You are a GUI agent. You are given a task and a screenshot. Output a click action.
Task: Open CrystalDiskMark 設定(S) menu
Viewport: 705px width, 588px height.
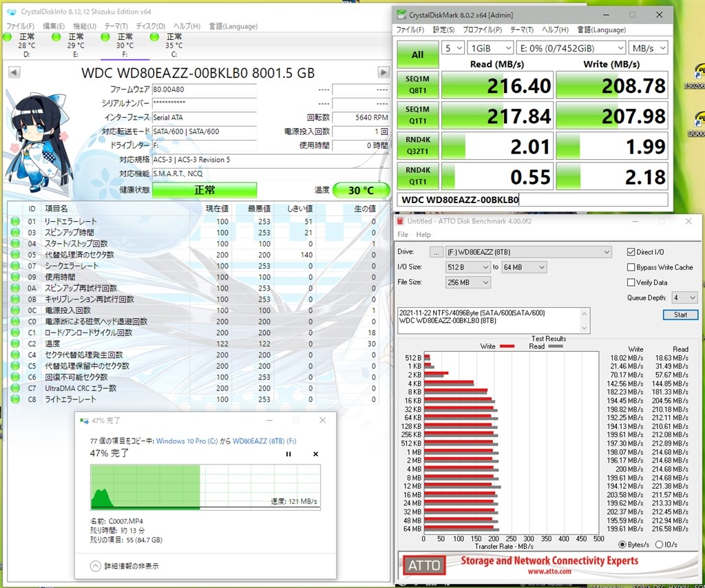443,30
